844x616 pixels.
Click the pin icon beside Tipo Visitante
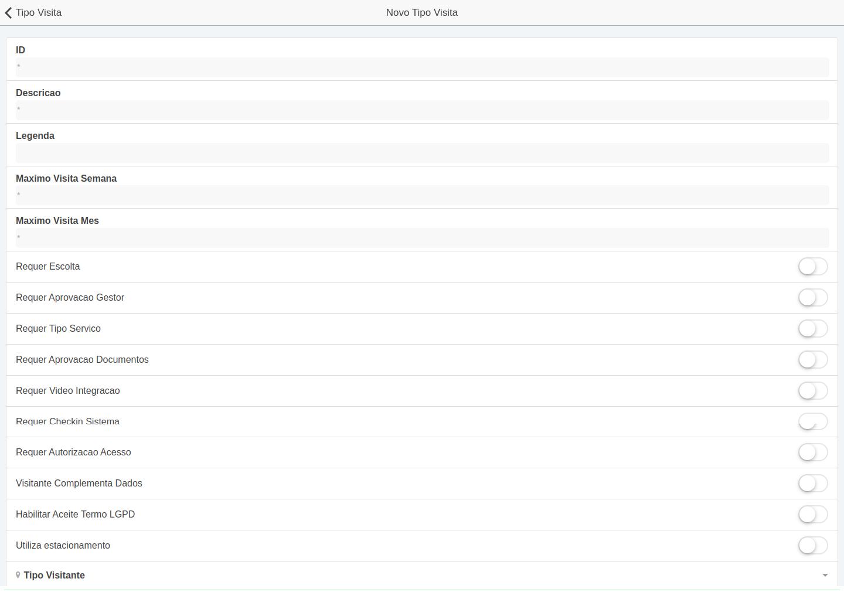[x=18, y=575]
